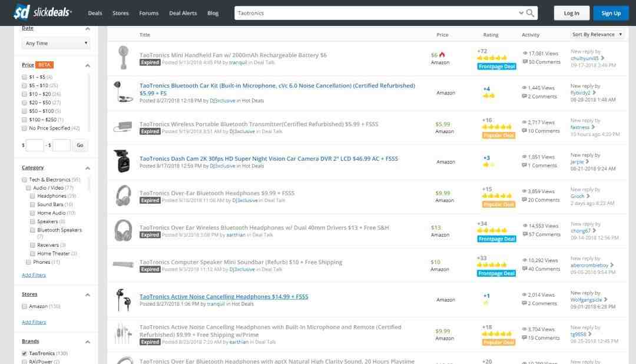Check the $1 – $5 price filter
Image resolution: width=636 pixels, height=364 pixels.
pos(24,77)
